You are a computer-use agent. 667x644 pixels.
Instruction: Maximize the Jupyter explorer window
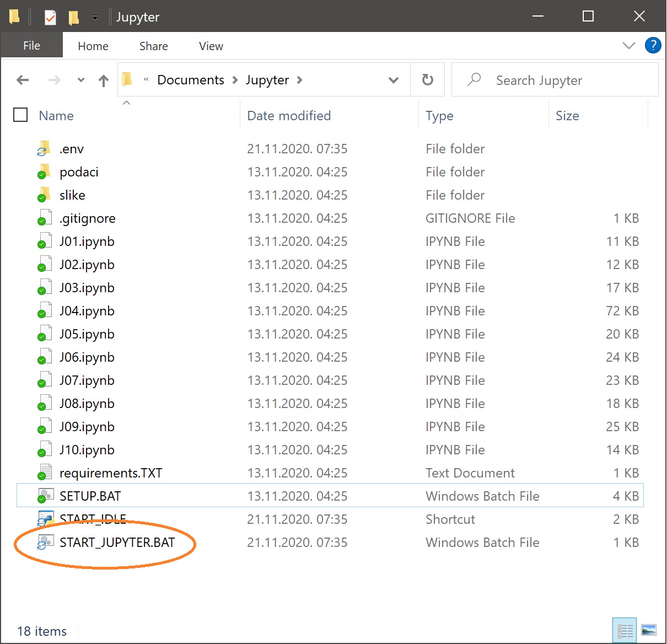[588, 16]
